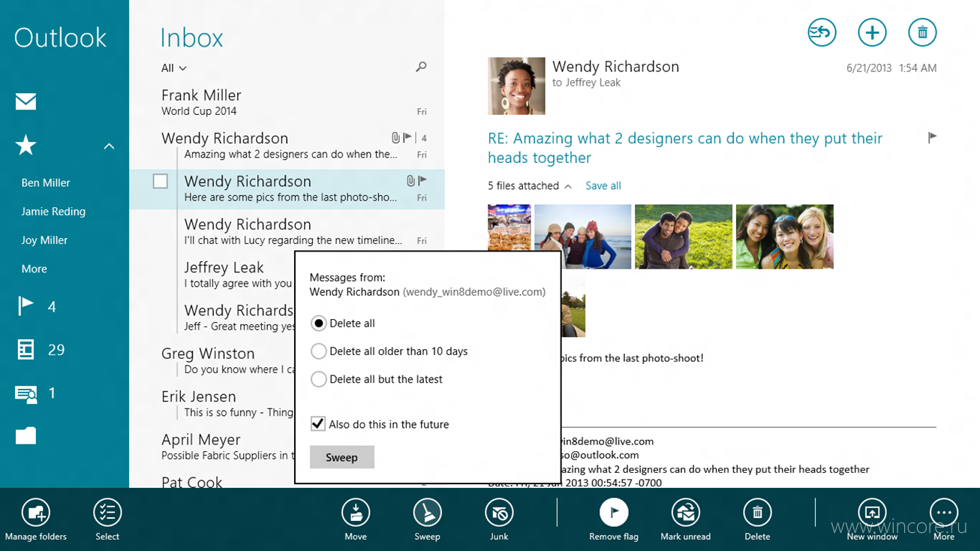The width and height of the screenshot is (980, 551).
Task: Tick the checkbox beside Wendy Richardson's selected message
Action: pyautogui.click(x=160, y=181)
